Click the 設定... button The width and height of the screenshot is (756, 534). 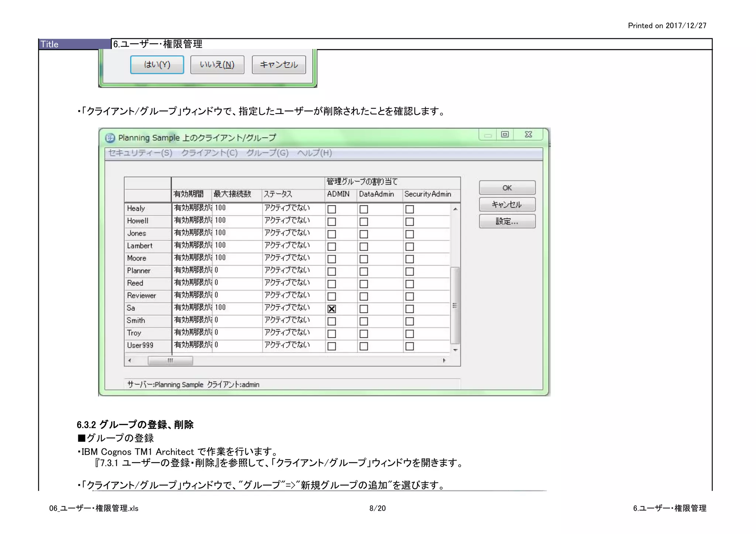(507, 221)
